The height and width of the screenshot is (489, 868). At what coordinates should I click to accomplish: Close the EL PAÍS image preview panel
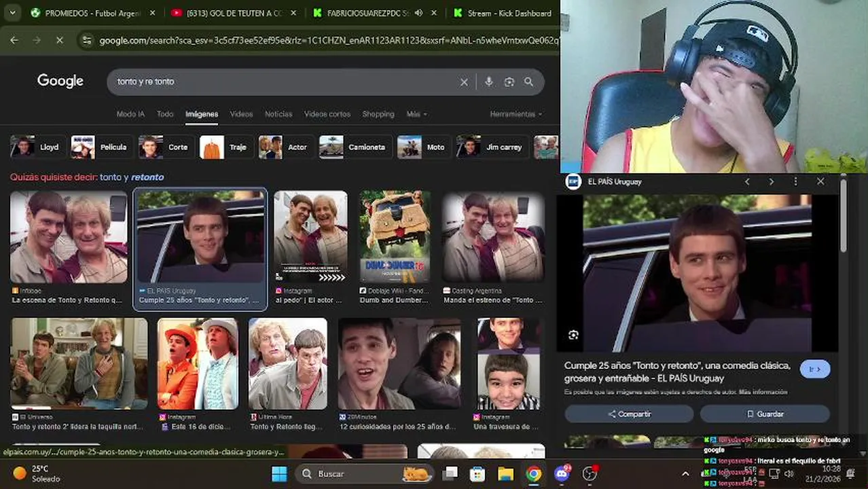[x=820, y=181]
